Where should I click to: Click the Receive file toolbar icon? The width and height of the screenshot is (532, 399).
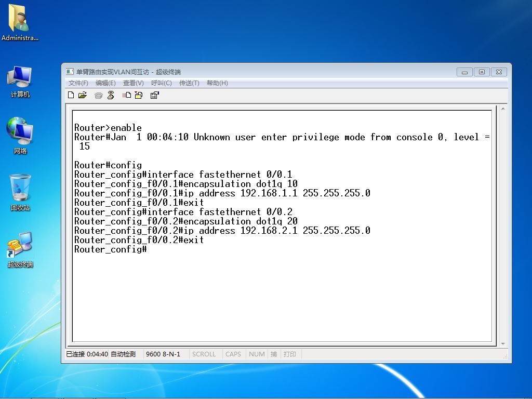pos(139,95)
